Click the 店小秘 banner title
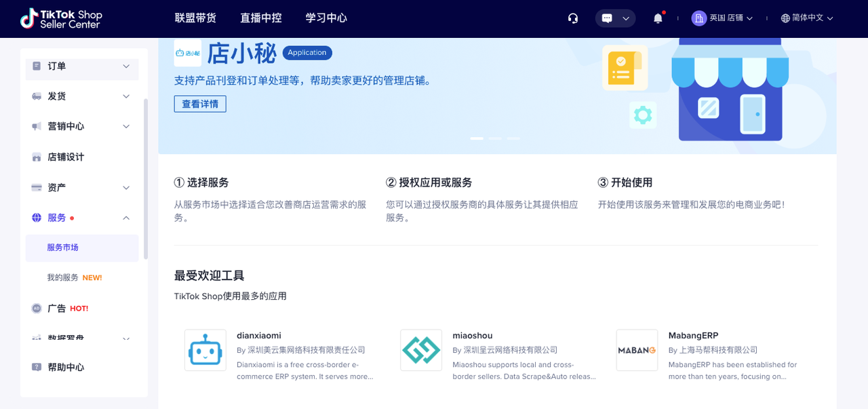The image size is (868, 409). click(242, 53)
